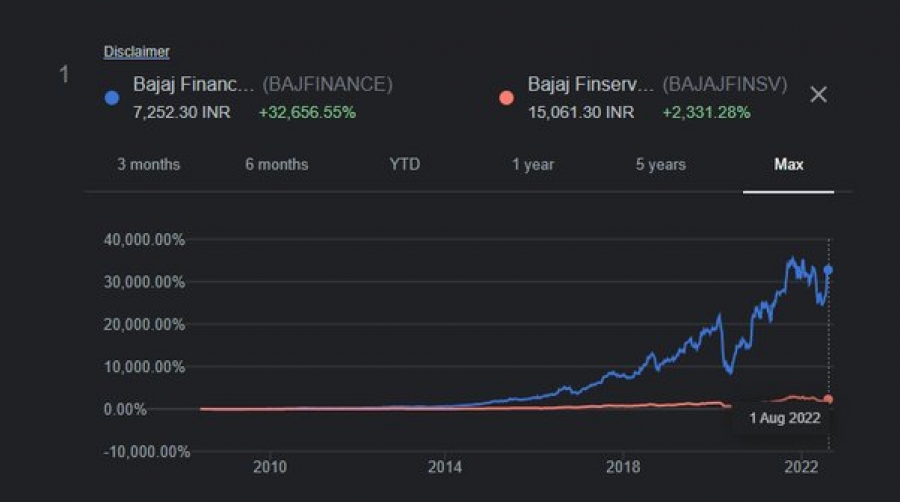Click the 2010 year label
This screenshot has width=900, height=502.
[270, 467]
